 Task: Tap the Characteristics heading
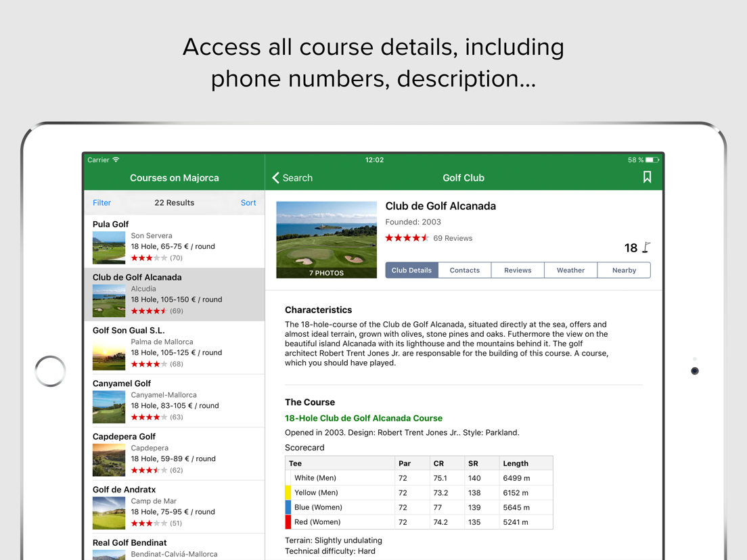(x=318, y=310)
